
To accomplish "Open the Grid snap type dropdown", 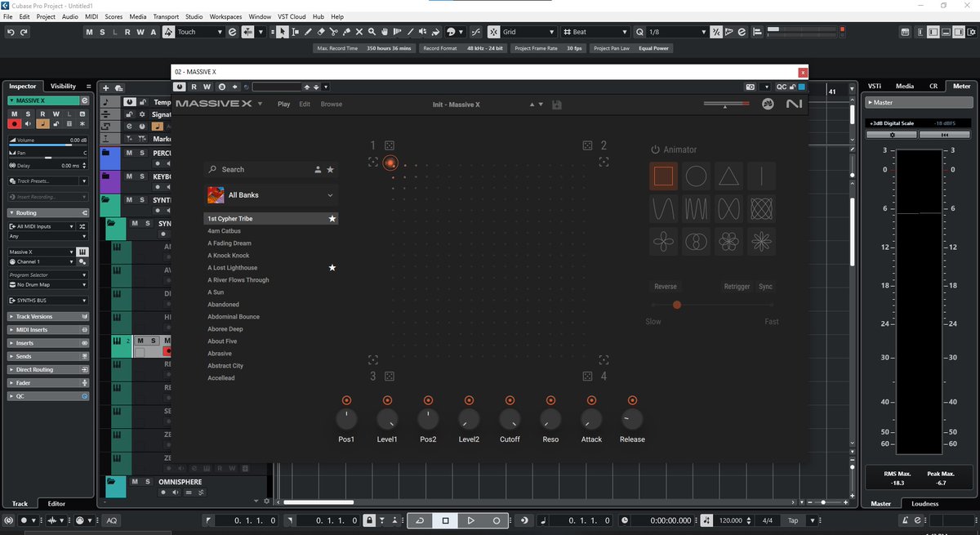I will coord(527,32).
